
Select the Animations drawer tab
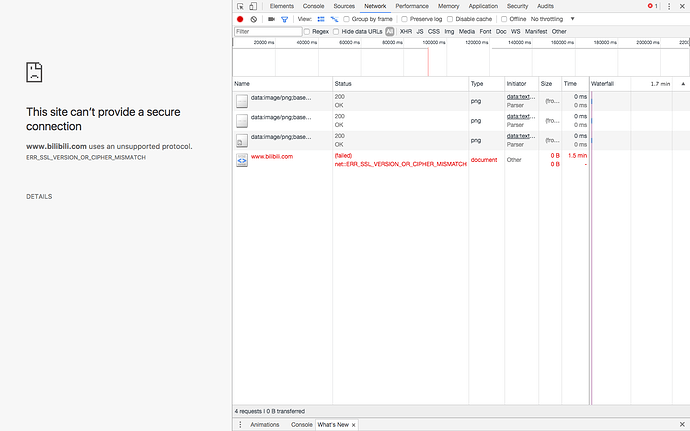[x=264, y=425]
